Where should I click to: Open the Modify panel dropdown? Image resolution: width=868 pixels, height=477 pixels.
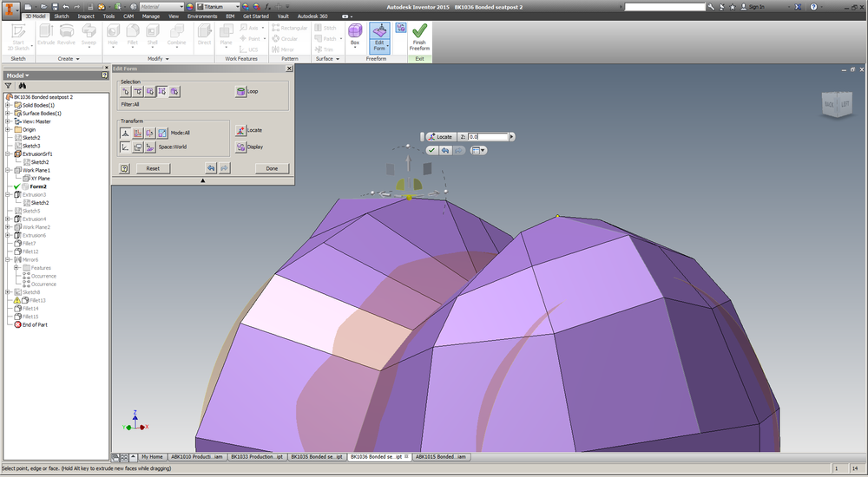click(x=158, y=59)
